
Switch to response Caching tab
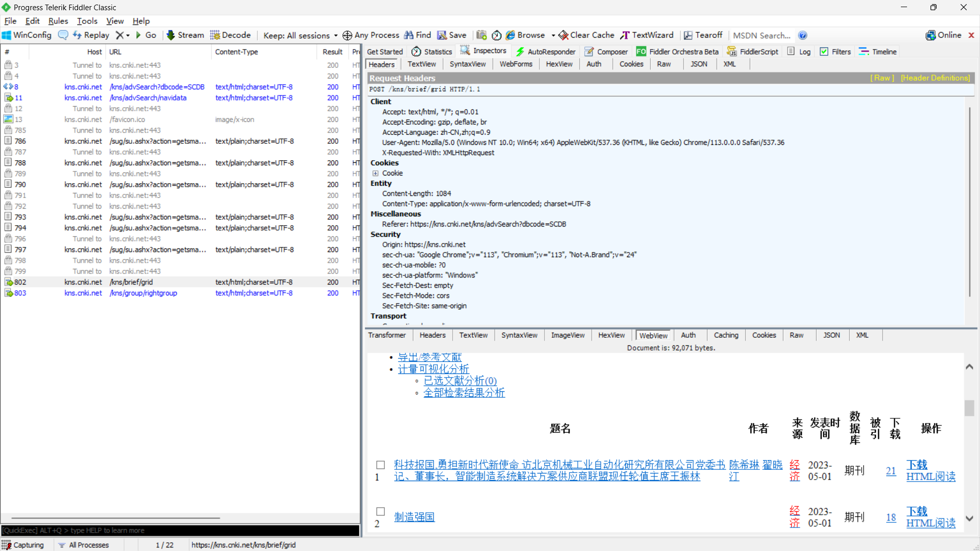726,335
